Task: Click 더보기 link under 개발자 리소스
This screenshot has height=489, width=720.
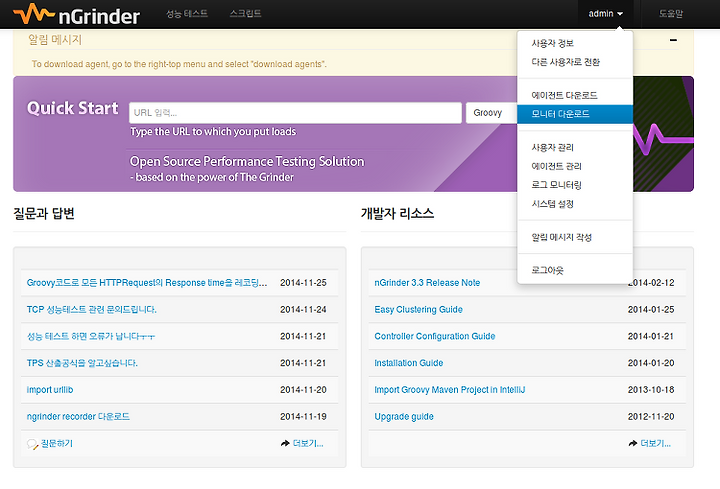Action: [x=656, y=444]
